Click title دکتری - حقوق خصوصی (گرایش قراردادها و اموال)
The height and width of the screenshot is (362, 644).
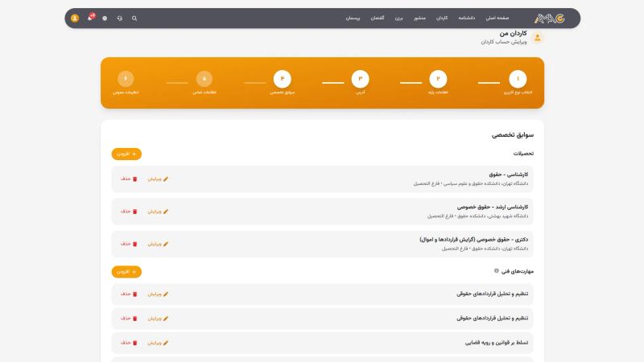pyautogui.click(x=474, y=239)
